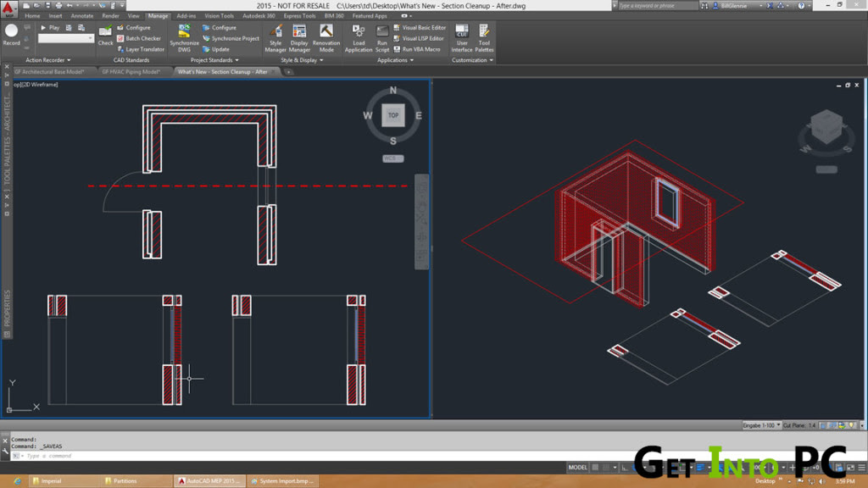Click Synchronize DWG
868x488 pixels.
pyautogui.click(x=184, y=38)
